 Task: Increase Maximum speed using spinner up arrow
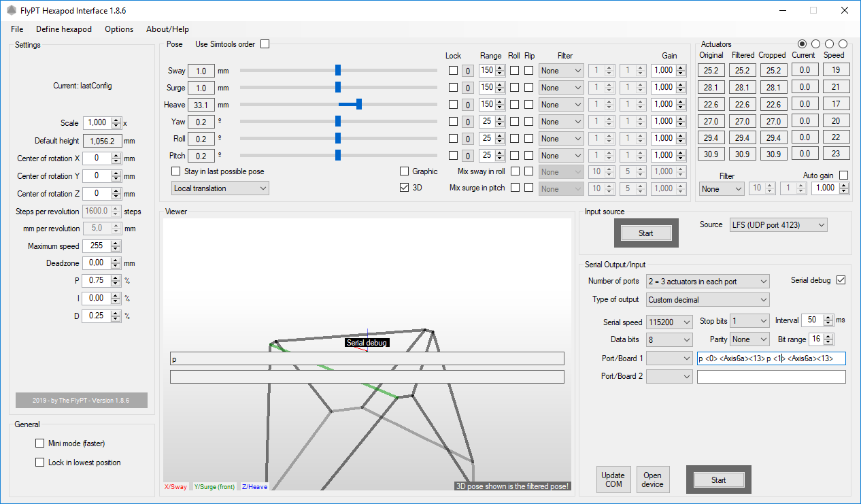tap(116, 243)
